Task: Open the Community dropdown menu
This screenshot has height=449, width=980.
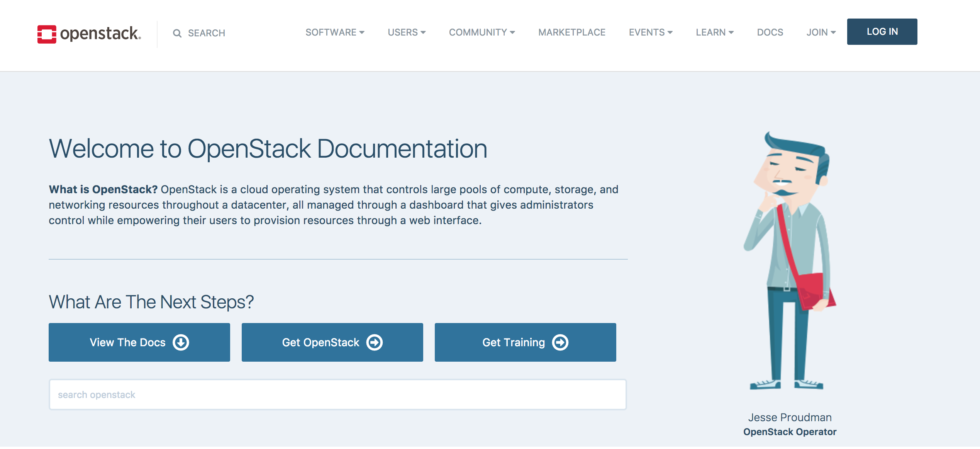Action: coord(482,32)
